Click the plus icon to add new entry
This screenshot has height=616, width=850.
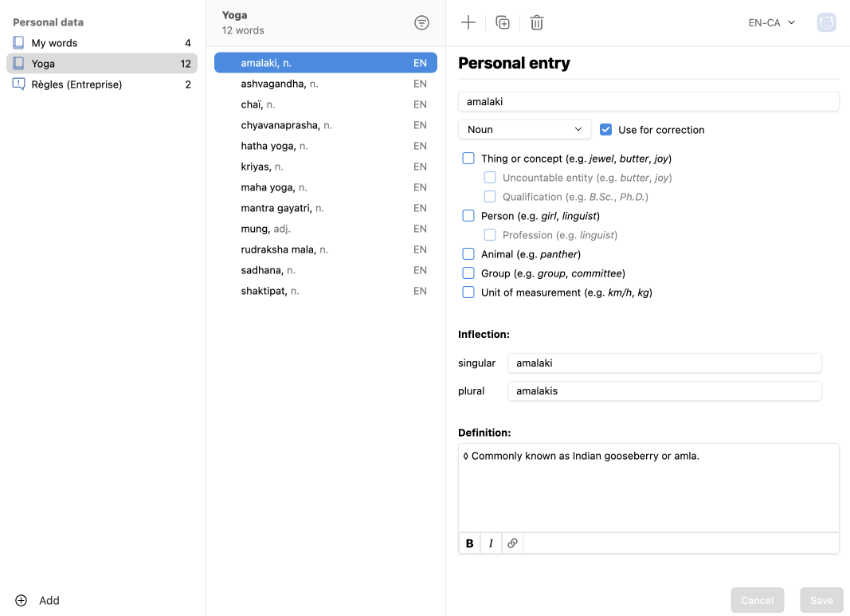click(x=468, y=22)
